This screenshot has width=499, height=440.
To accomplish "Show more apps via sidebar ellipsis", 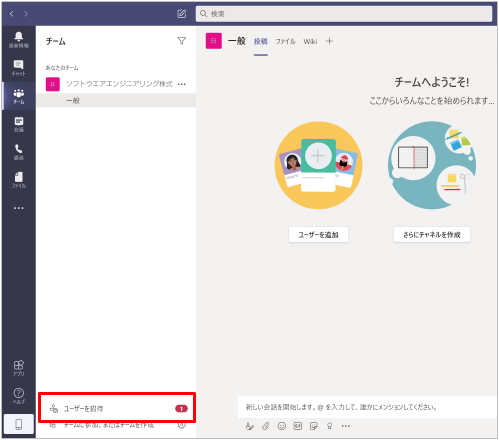I will coord(19,208).
